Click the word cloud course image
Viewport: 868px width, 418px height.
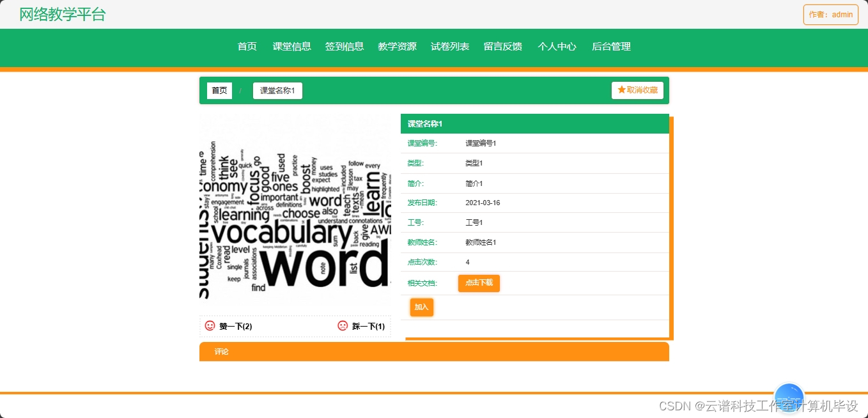pos(295,211)
